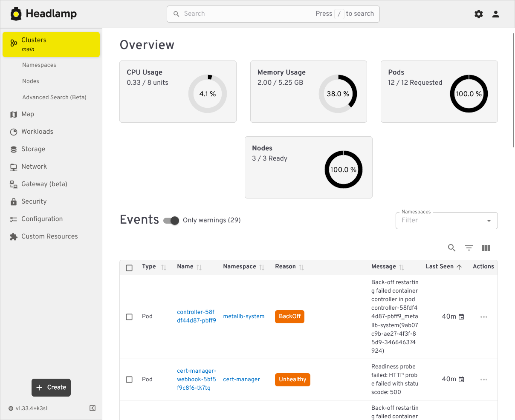Open the events table search magnifier
Image resolution: width=515 pixels, height=420 pixels.
[x=451, y=247]
